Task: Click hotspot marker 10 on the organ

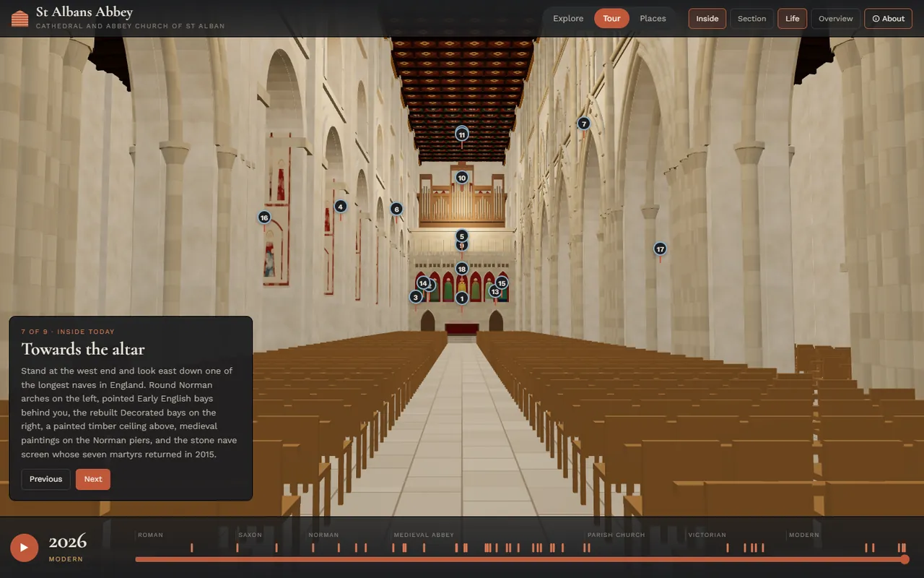Action: pyautogui.click(x=462, y=178)
